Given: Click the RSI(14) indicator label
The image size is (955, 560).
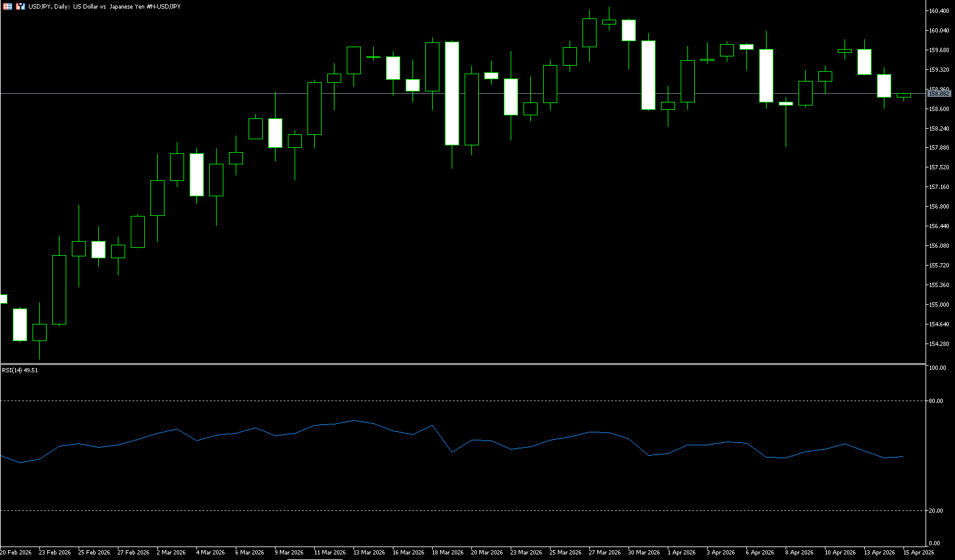Looking at the screenshot, I should click(20, 370).
